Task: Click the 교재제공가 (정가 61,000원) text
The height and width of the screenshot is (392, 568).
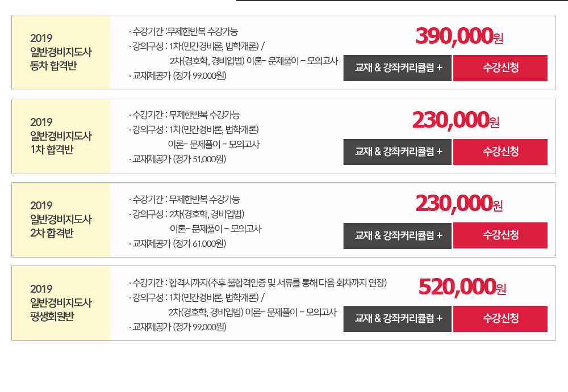Action: coord(178,243)
